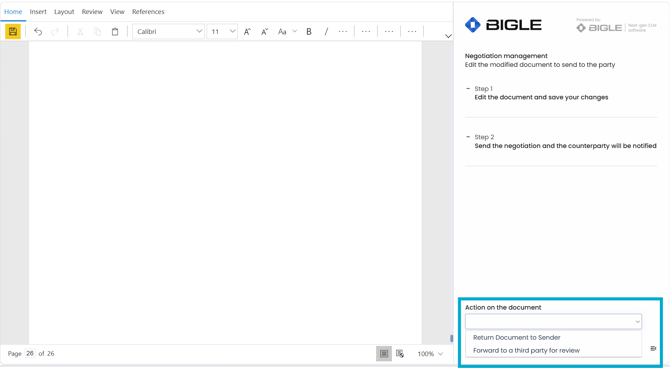The width and height of the screenshot is (670, 368).
Task: Click the Paste clipboard icon
Action: tap(115, 32)
